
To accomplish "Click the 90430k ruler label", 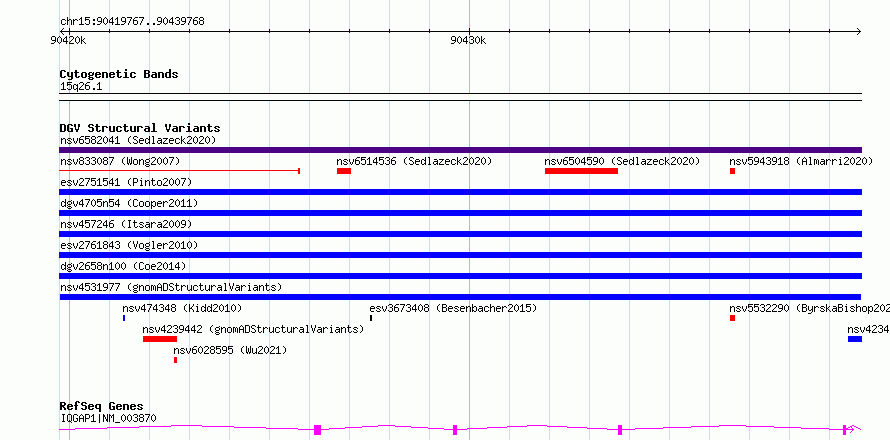I will [468, 40].
